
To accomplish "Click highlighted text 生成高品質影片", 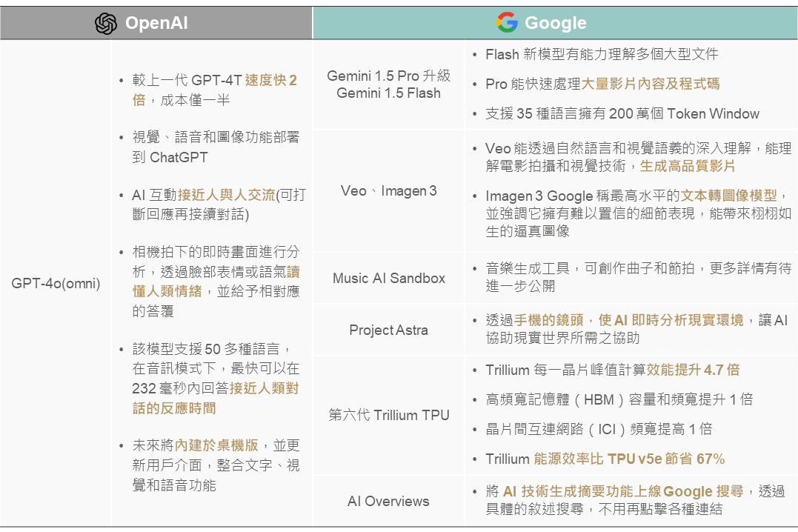I will click(x=687, y=166).
